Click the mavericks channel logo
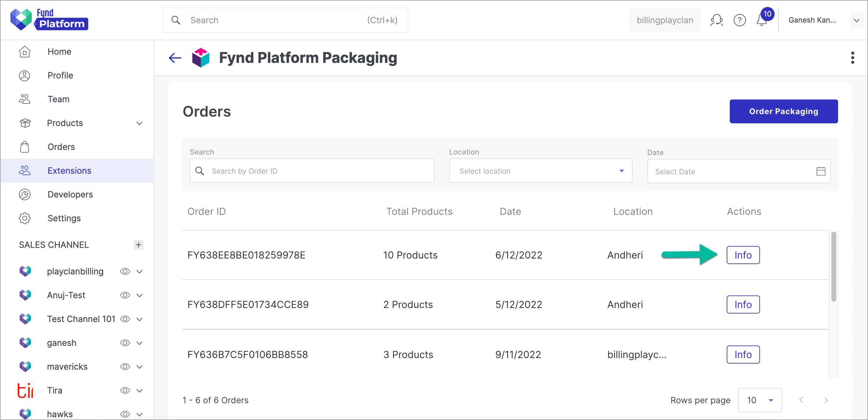 coord(25,366)
